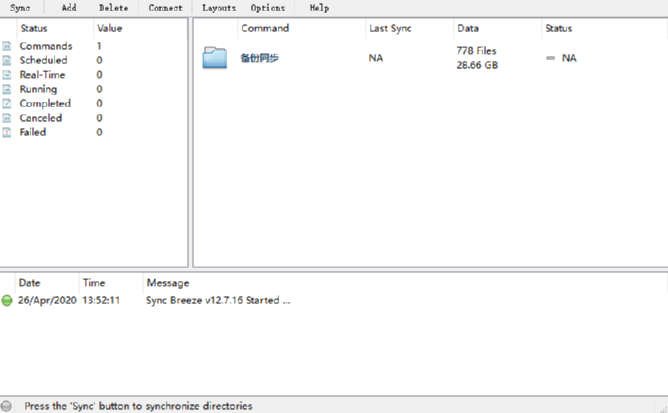Open the Options toolbar item
The width and height of the screenshot is (668, 413).
click(x=268, y=8)
